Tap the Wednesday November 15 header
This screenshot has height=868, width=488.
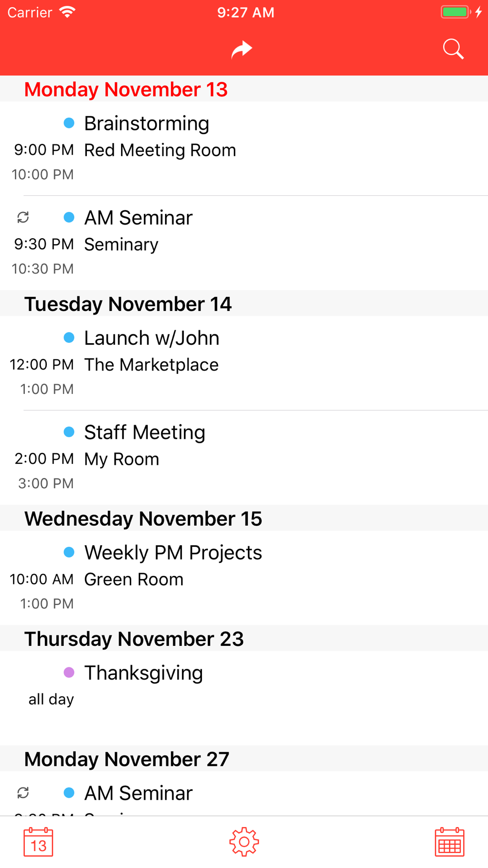coord(244,518)
